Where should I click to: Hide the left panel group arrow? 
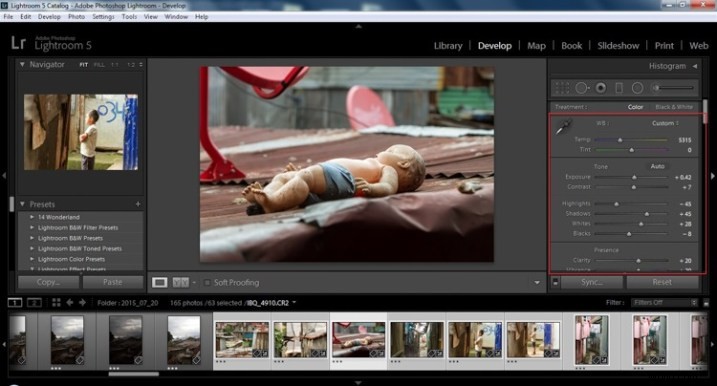(4, 176)
